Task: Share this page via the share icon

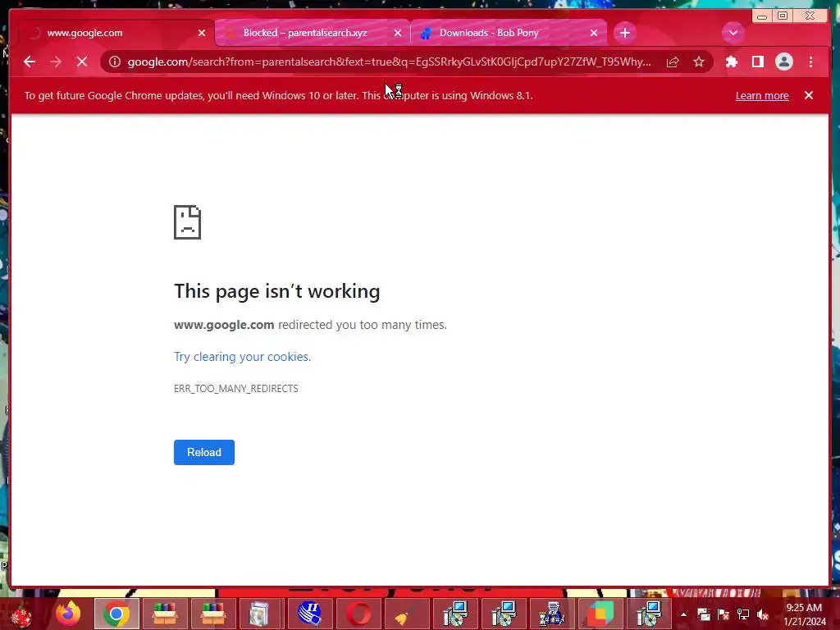Action: coord(673,62)
